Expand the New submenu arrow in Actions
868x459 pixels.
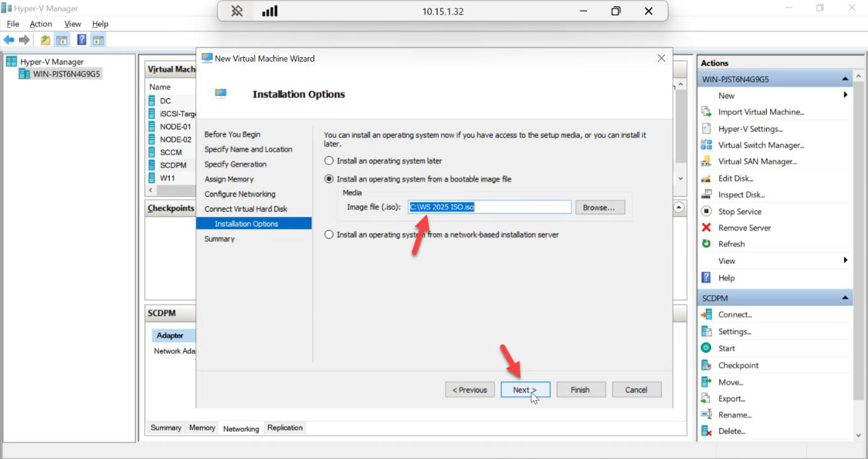click(x=846, y=95)
